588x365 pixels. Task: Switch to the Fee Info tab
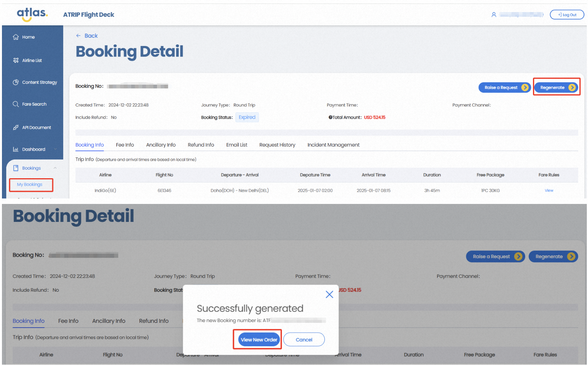click(125, 145)
